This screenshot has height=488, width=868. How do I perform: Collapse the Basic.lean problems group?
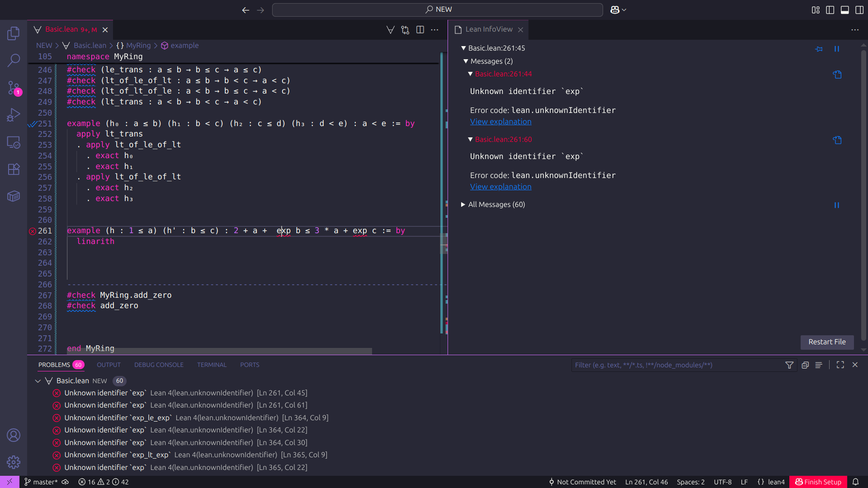(38, 381)
